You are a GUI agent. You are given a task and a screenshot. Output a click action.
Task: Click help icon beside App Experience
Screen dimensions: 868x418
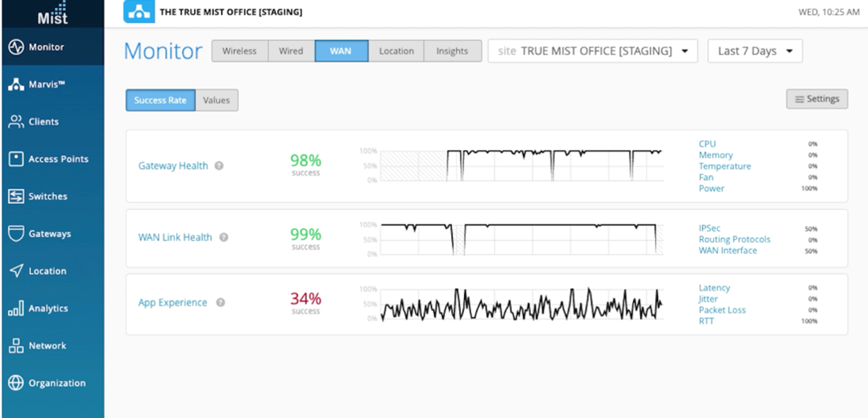(221, 303)
